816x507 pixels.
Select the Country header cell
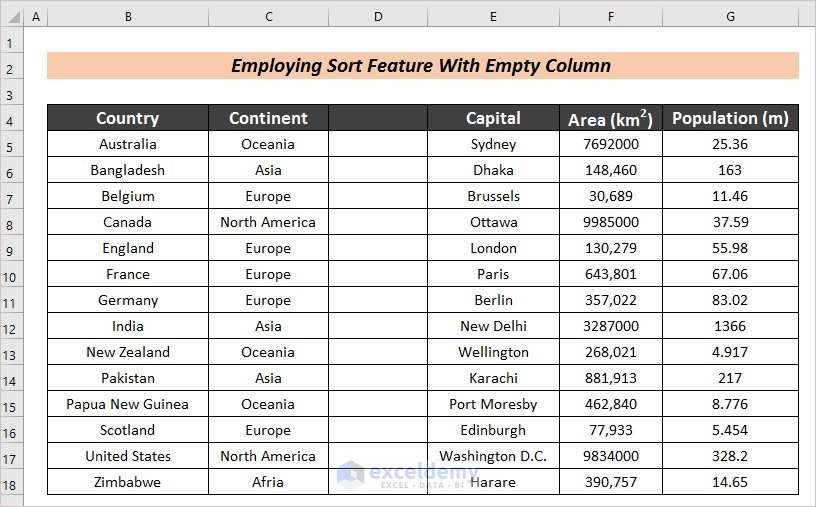[128, 118]
